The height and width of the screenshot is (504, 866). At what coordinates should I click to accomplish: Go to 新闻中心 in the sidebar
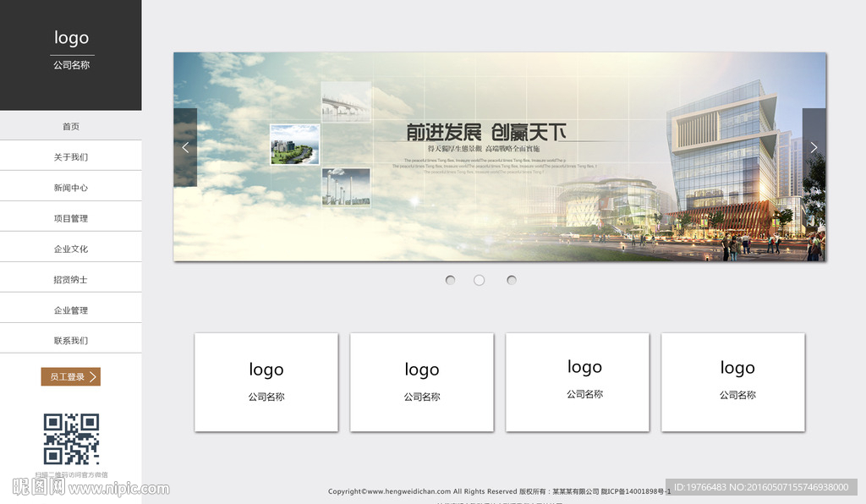71,187
